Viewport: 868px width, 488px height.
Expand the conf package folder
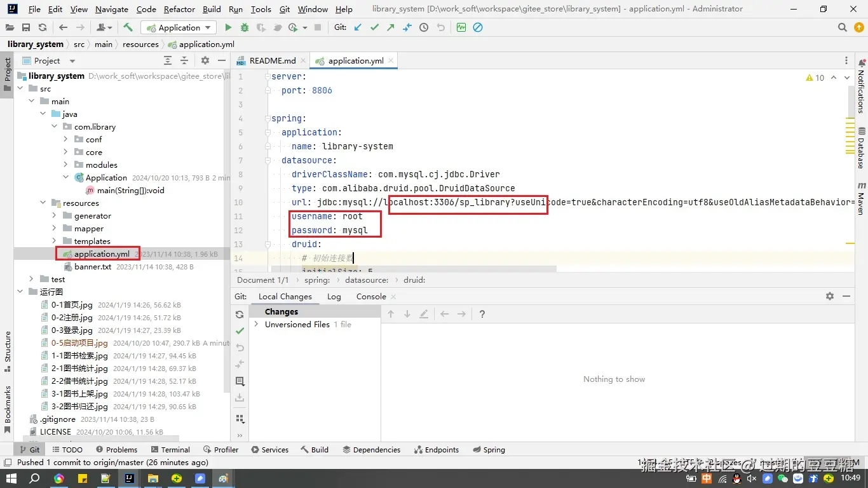click(65, 139)
